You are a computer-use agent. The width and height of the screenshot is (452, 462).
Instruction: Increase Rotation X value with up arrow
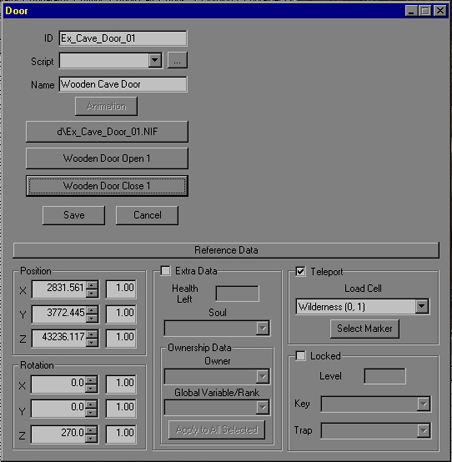click(x=91, y=380)
